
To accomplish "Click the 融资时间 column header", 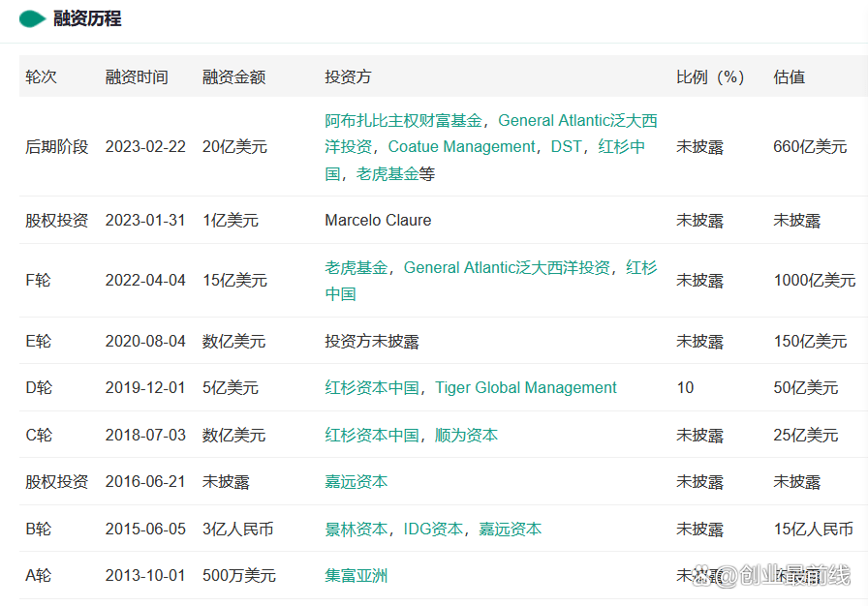I will point(137,76).
